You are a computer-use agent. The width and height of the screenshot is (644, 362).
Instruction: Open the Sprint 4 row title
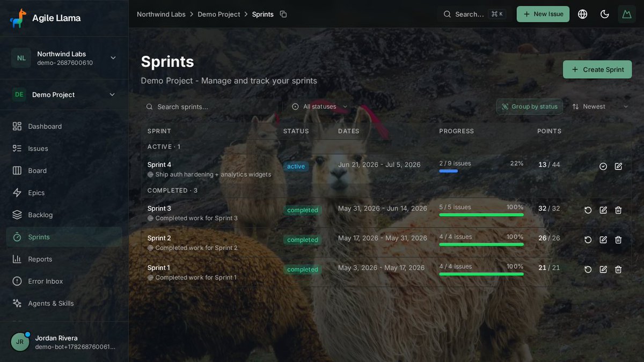pos(159,165)
